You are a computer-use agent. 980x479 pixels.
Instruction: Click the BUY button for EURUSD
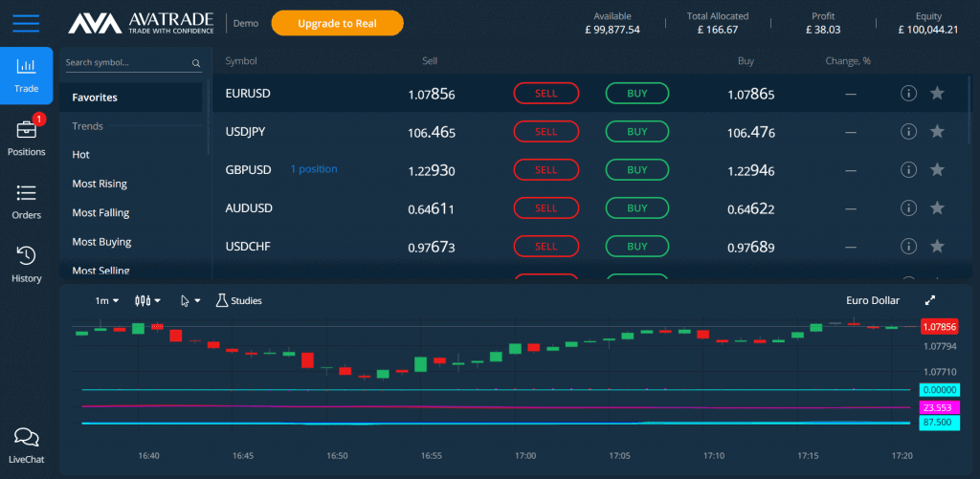[x=636, y=94]
